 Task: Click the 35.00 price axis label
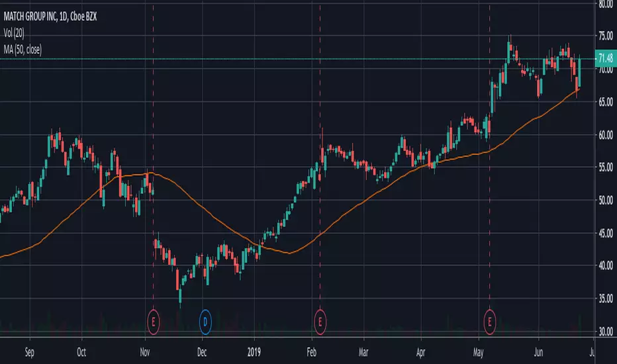(606, 298)
